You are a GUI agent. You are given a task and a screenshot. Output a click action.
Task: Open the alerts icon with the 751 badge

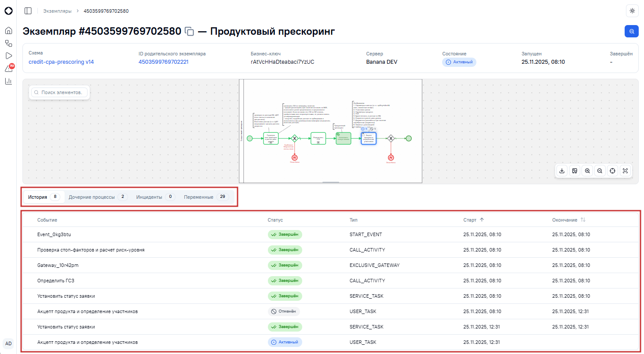pyautogui.click(x=9, y=68)
